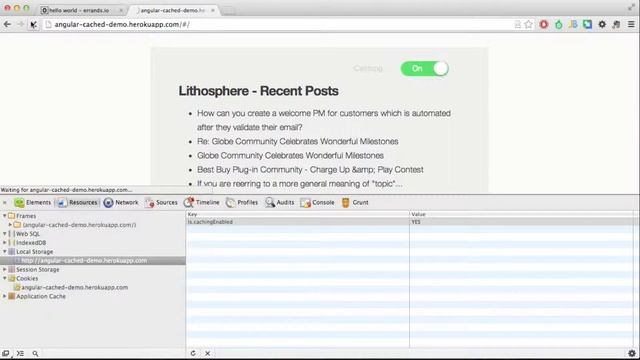Sort by the Key column header
640x360 pixels.
click(298, 214)
